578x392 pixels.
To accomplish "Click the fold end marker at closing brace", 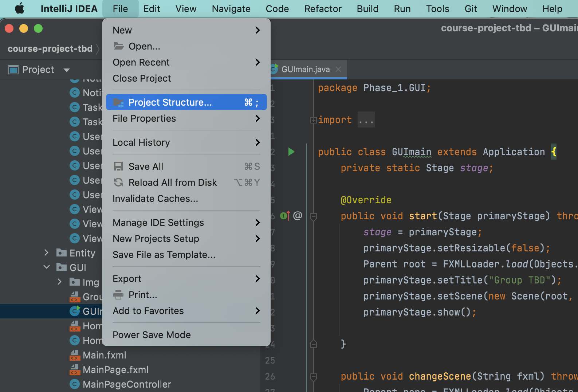I will coord(313,344).
